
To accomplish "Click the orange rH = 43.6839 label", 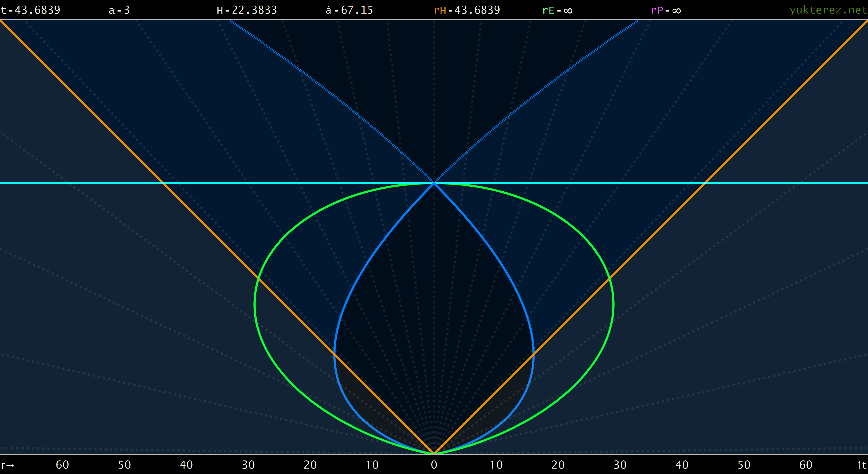I will pos(467,10).
